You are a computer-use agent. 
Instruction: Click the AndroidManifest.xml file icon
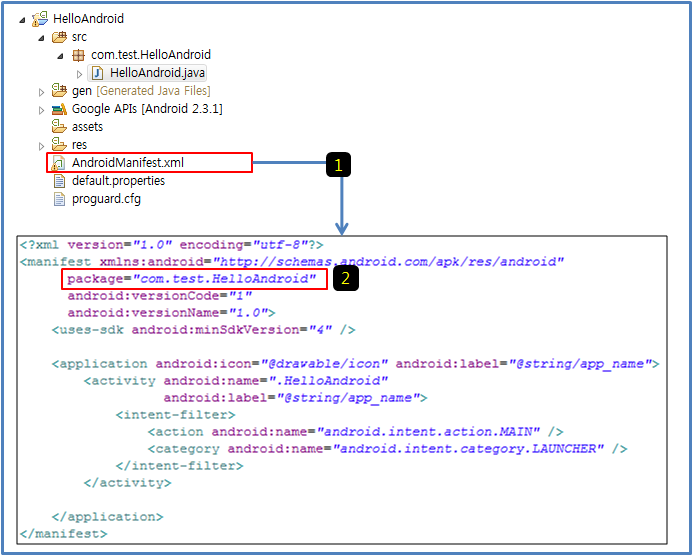coord(58,163)
